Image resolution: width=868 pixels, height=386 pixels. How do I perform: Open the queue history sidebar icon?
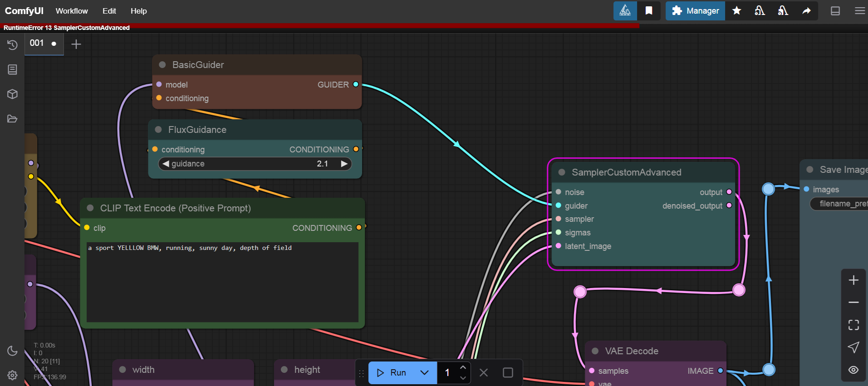click(x=12, y=45)
